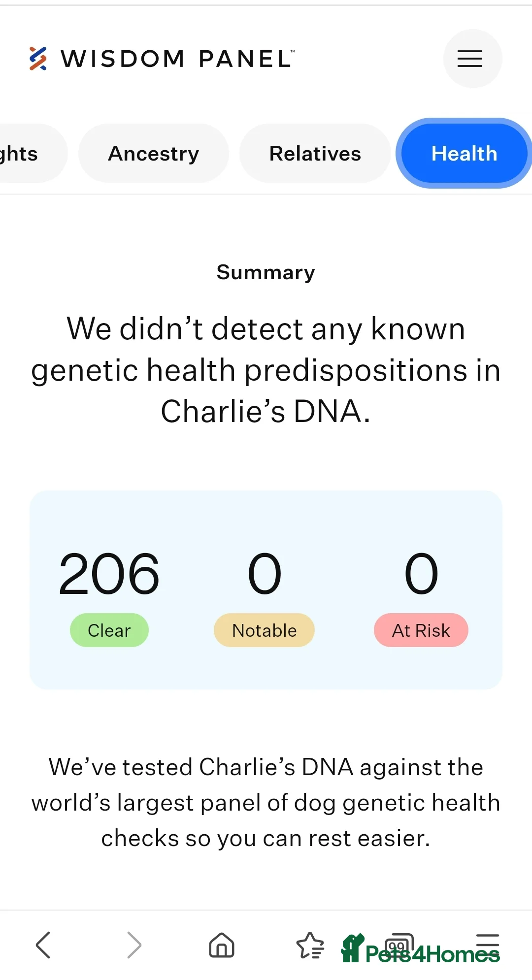Switch to the Relatives tab
The image size is (532, 980).
315,153
